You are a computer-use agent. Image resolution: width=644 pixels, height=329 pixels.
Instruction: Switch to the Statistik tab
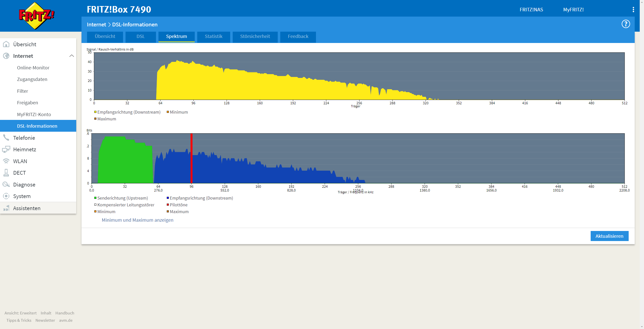[x=213, y=36]
